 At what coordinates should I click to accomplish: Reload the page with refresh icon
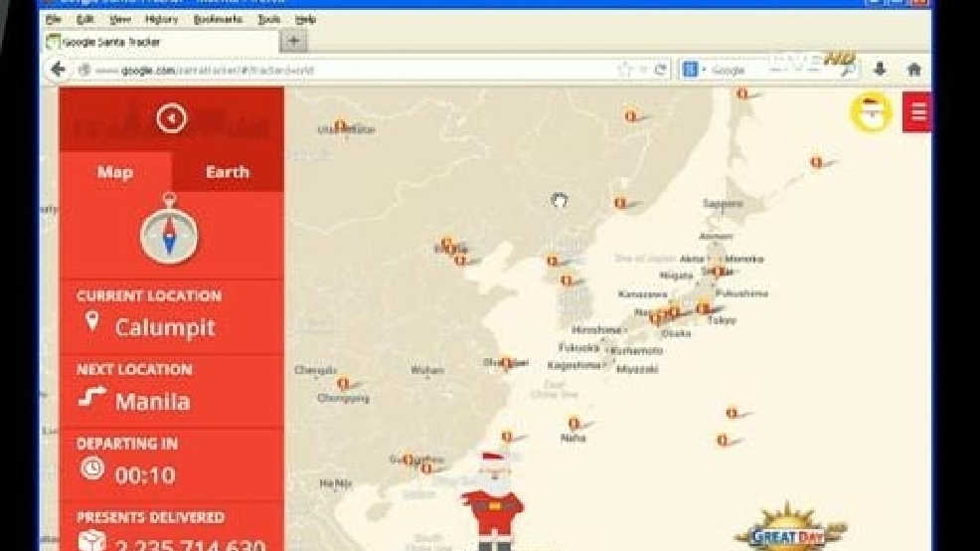pyautogui.click(x=661, y=70)
